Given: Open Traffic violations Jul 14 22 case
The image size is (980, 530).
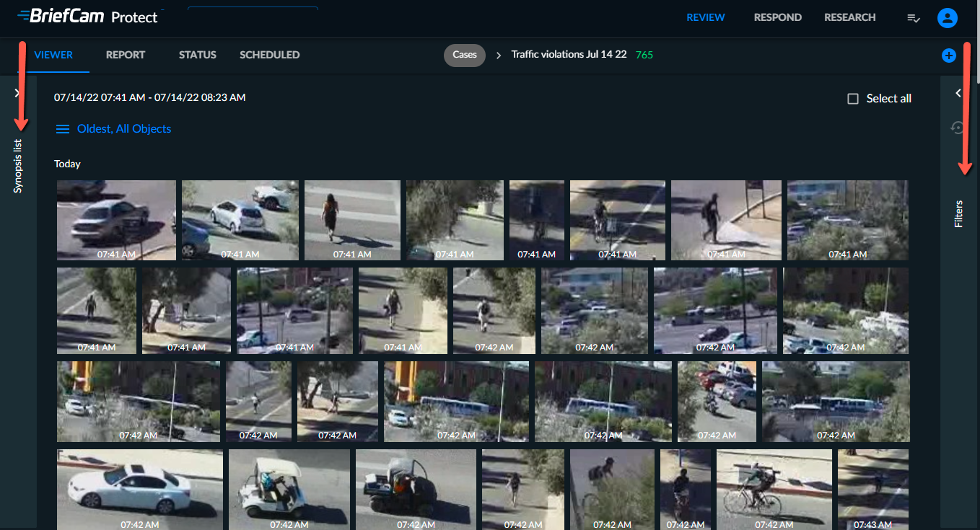Looking at the screenshot, I should pyautogui.click(x=569, y=55).
